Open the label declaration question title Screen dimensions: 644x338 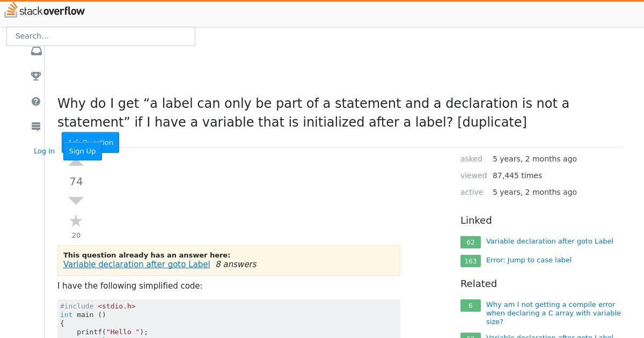pos(313,113)
